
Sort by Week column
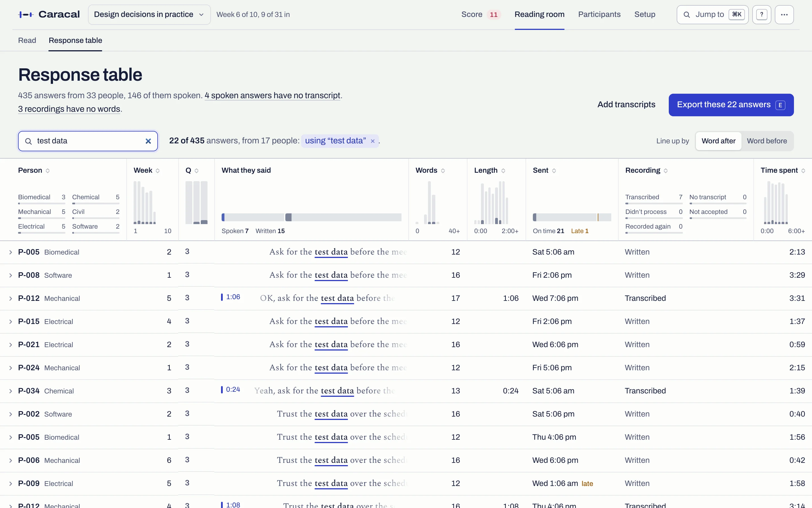tap(147, 170)
